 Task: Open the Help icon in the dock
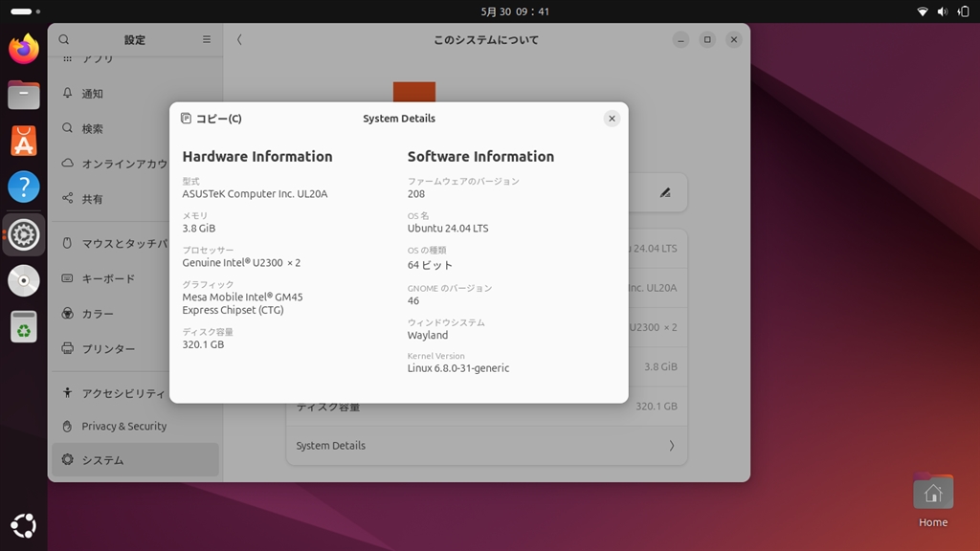point(24,187)
